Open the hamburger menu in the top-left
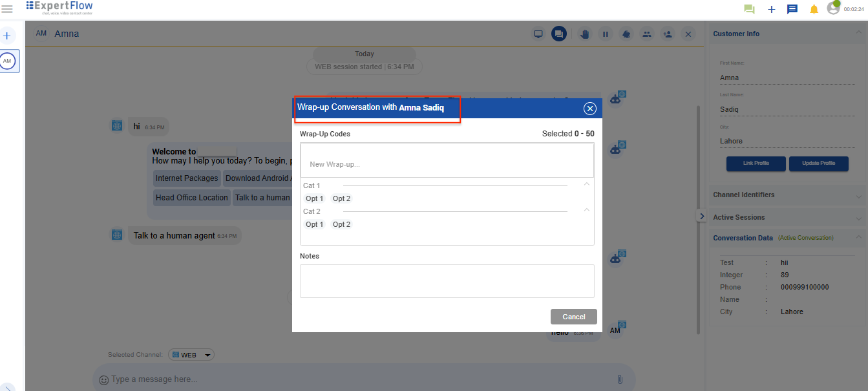Viewport: 868px width, 391px height. [x=7, y=9]
